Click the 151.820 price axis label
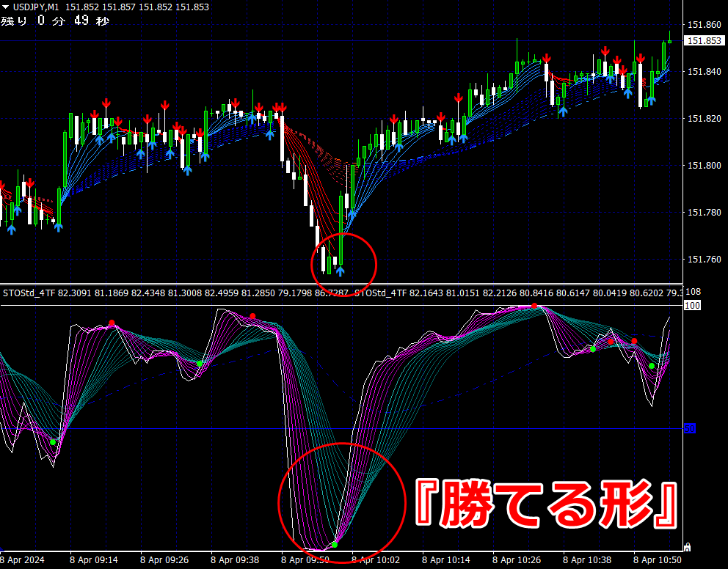Screen dimensions: 728x569 click(705, 118)
